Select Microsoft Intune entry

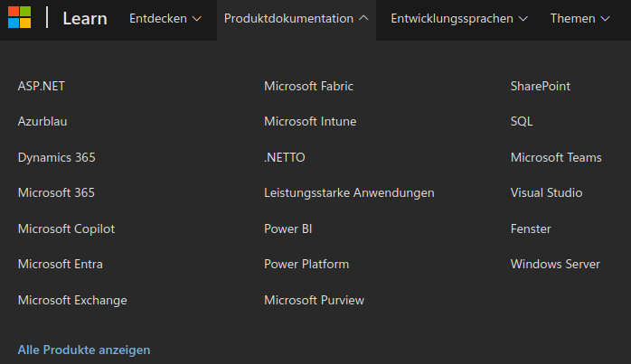[310, 121]
